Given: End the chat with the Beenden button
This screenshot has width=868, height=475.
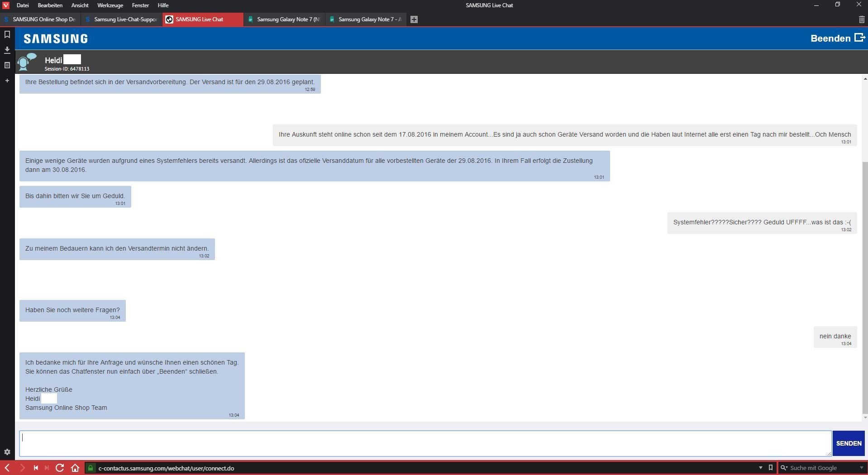Looking at the screenshot, I should [837, 38].
